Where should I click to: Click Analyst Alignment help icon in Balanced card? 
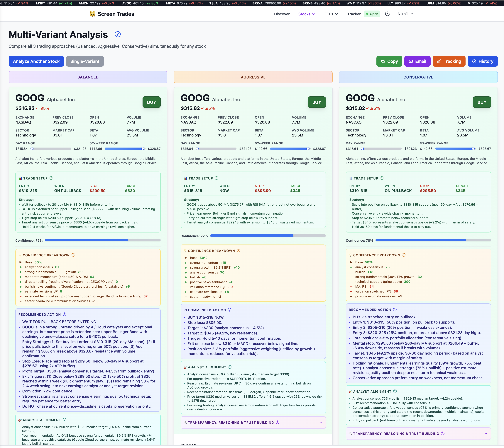[65, 420]
